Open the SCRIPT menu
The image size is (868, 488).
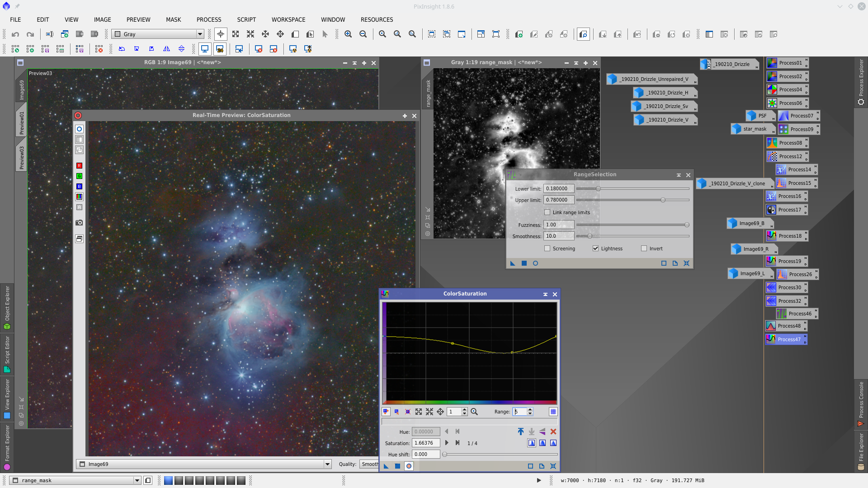tap(246, 19)
